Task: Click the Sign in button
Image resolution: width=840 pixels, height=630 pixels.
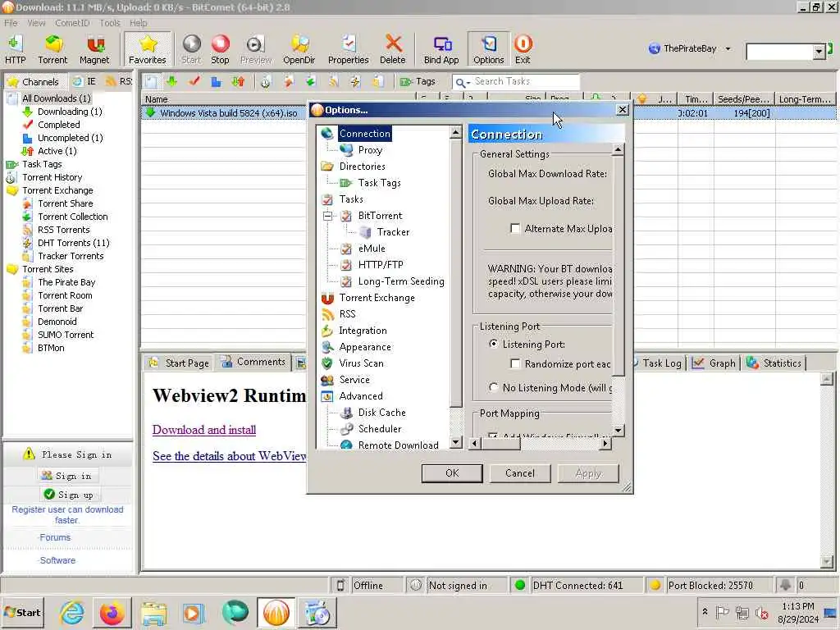Action: (67, 476)
